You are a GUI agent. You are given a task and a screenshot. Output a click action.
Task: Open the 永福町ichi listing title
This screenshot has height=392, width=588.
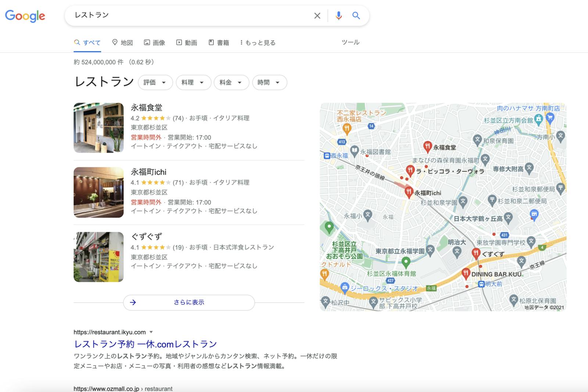click(x=148, y=172)
